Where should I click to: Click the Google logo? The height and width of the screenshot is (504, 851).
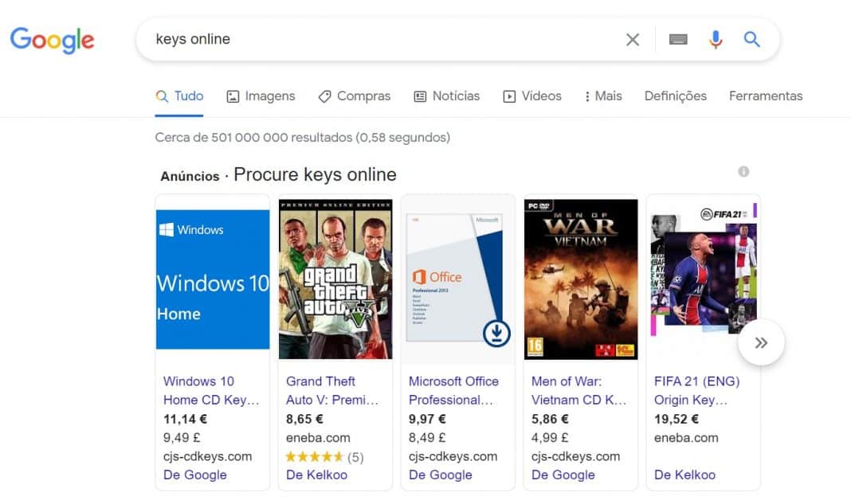tap(52, 40)
